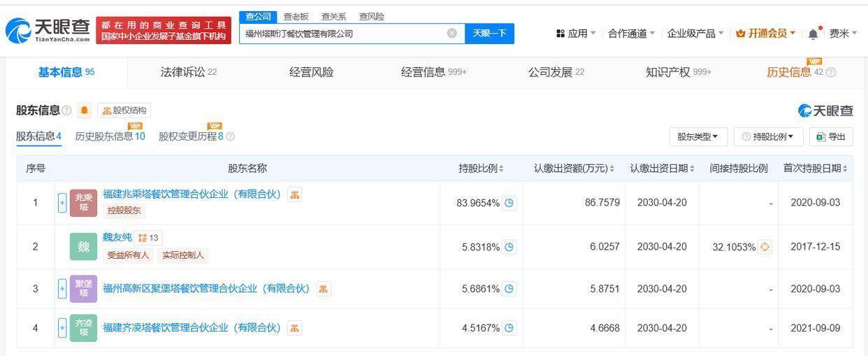This screenshot has height=356, width=868.
Task: Click the notification bell in the header
Action: 813,34
